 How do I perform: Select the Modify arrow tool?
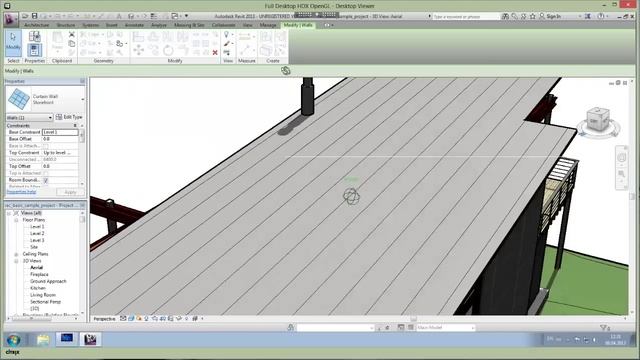(13, 42)
